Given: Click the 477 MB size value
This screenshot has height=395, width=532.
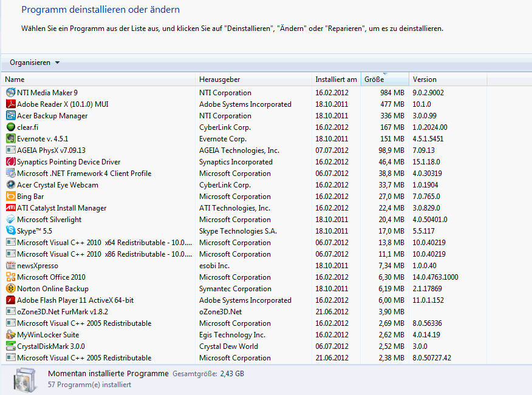Looking at the screenshot, I should point(392,104).
